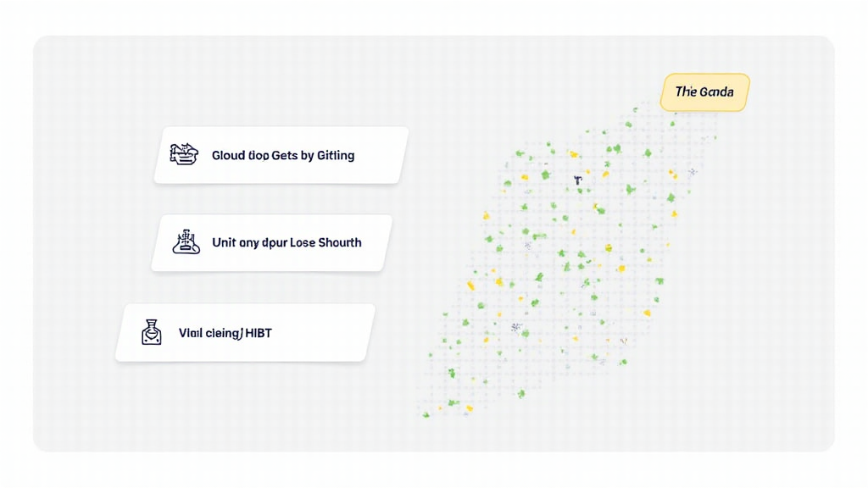Click the dark T marker on the grid
This screenshot has width=868, height=488.
click(x=577, y=180)
